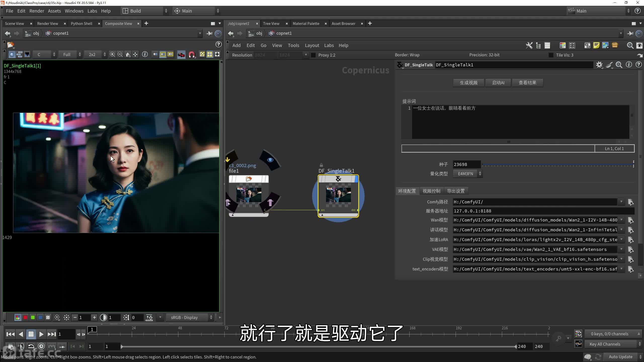Open the image info icon in compositor toolbar
644x362 pixels.
click(145, 54)
